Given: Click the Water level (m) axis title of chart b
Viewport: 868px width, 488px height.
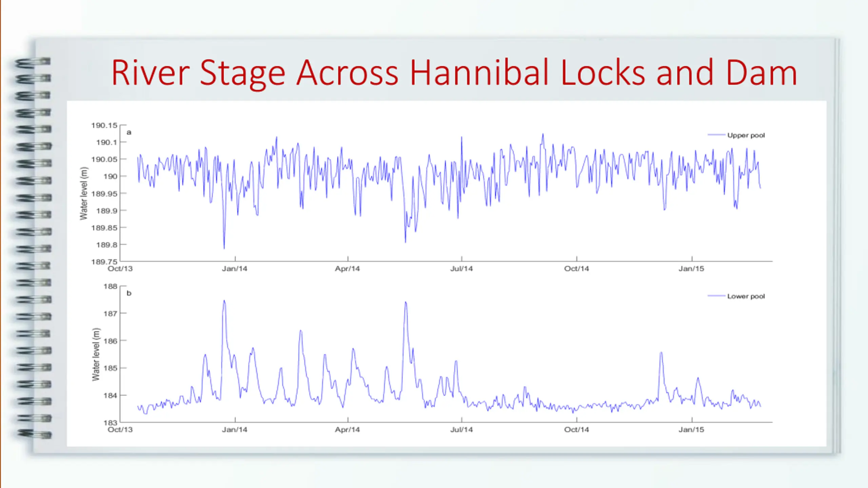Looking at the screenshot, I should click(96, 354).
